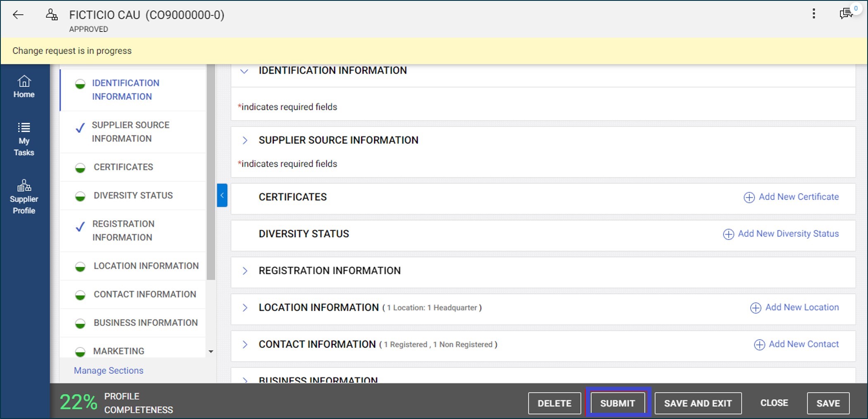Open the Manage Sections link

click(108, 370)
